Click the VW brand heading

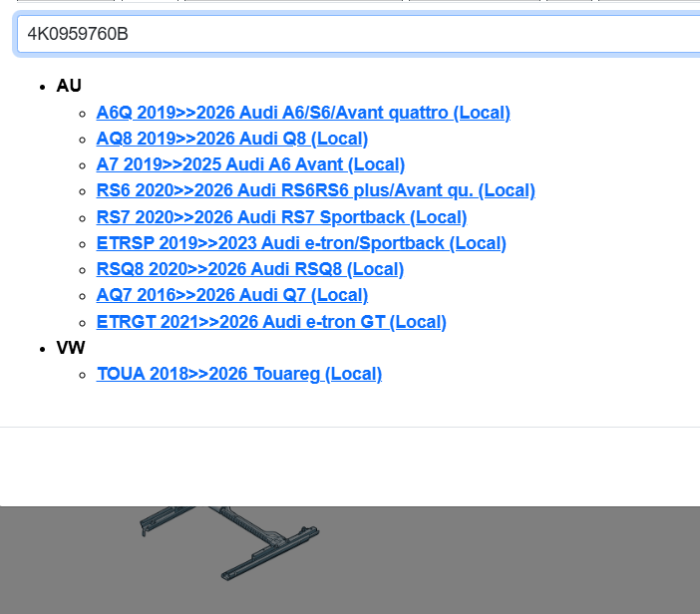(70, 348)
